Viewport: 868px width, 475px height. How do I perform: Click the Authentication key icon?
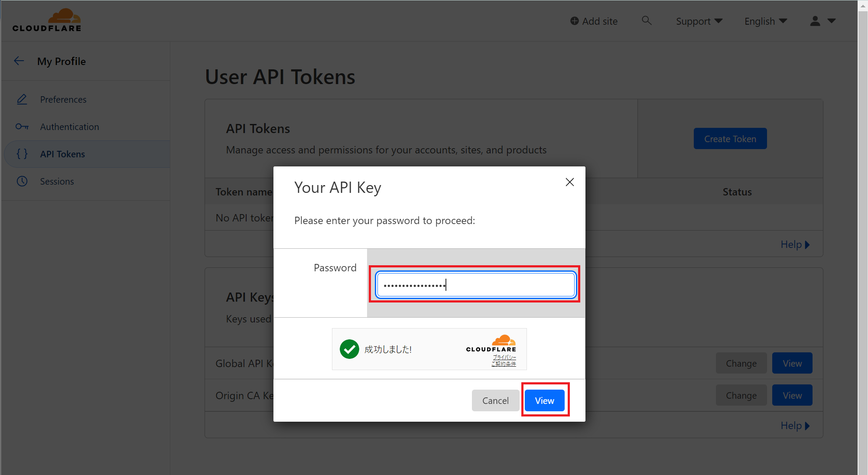click(22, 127)
